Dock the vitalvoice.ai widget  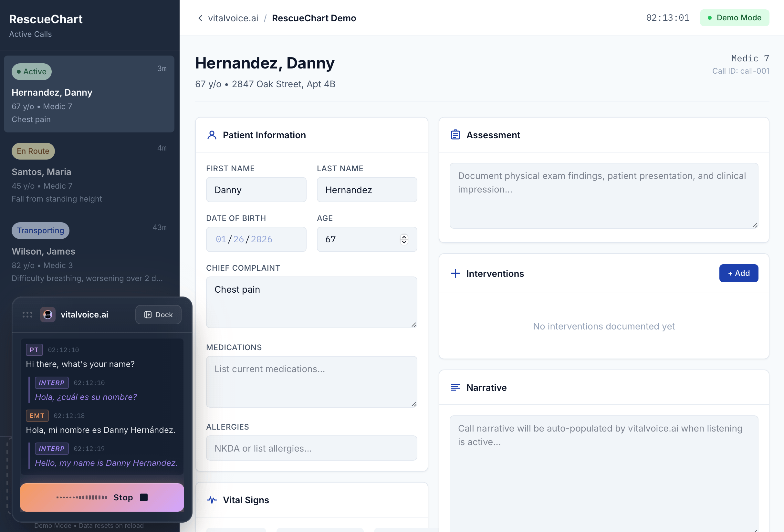pos(158,314)
